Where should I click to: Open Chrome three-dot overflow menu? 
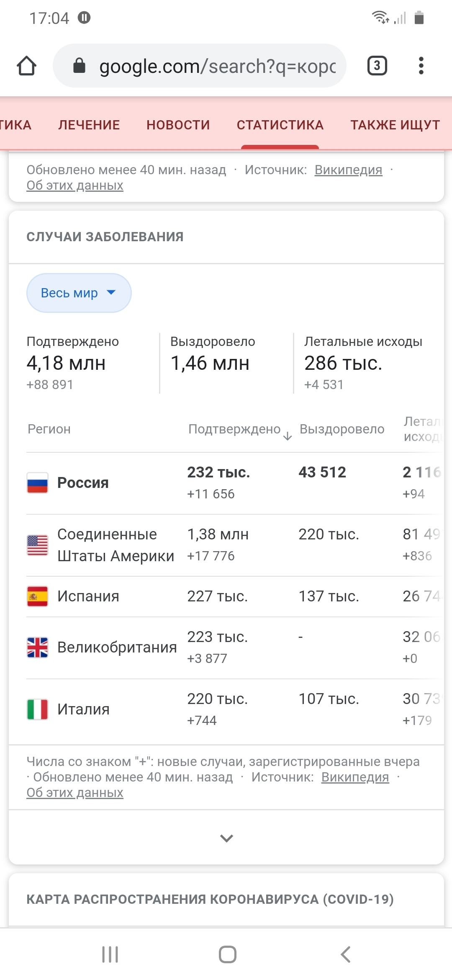421,66
